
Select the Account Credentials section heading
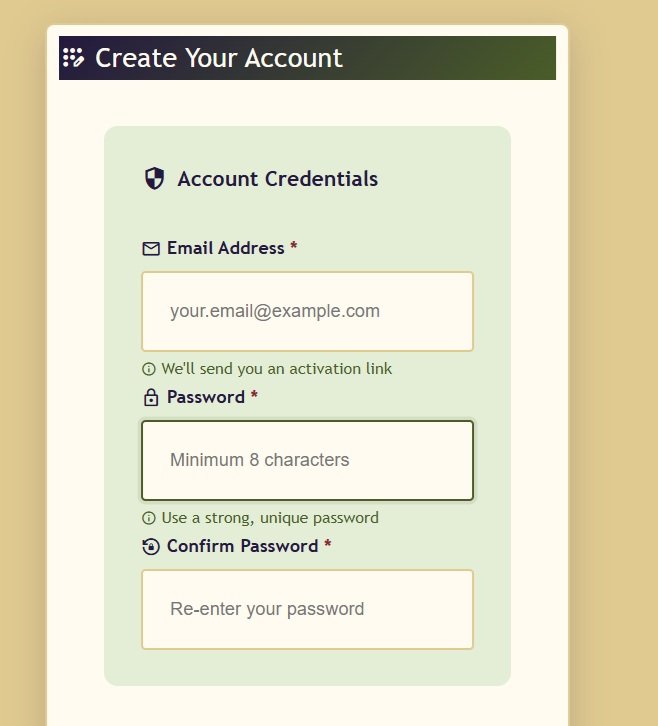(277, 179)
